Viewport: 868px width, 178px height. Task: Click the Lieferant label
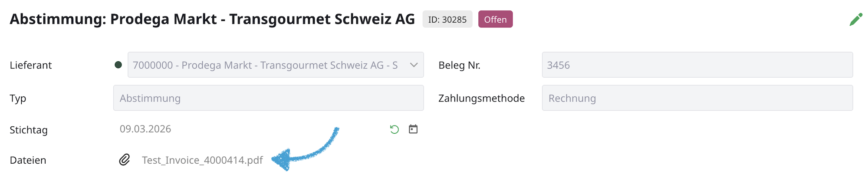click(x=30, y=65)
